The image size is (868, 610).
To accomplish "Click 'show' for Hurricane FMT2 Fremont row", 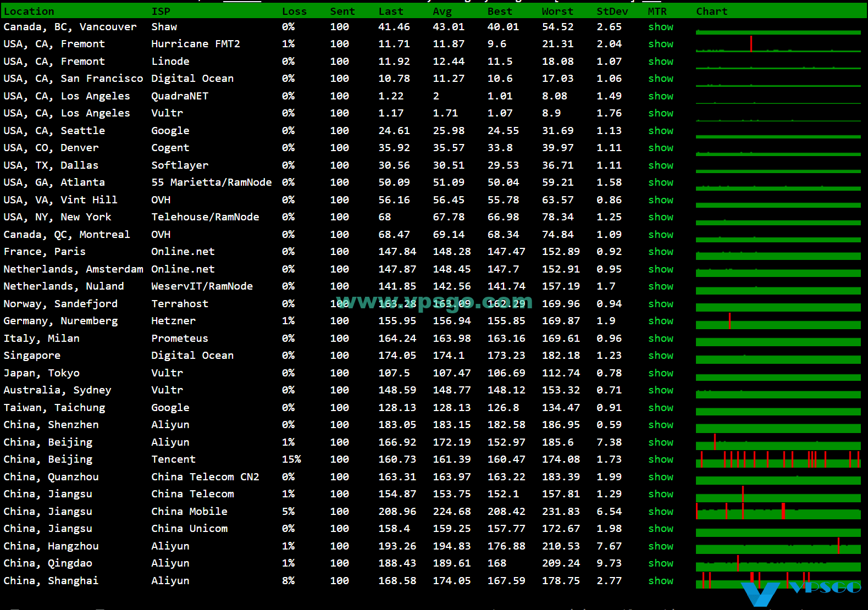I will (660, 44).
